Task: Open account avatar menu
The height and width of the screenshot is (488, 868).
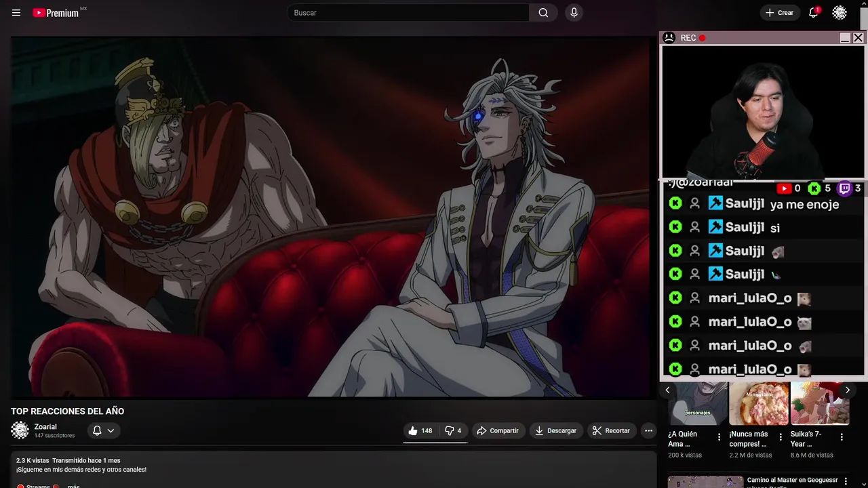Action: [840, 13]
